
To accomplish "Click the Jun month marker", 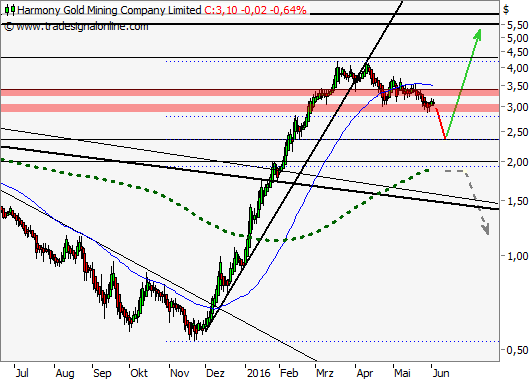I will click(441, 373).
